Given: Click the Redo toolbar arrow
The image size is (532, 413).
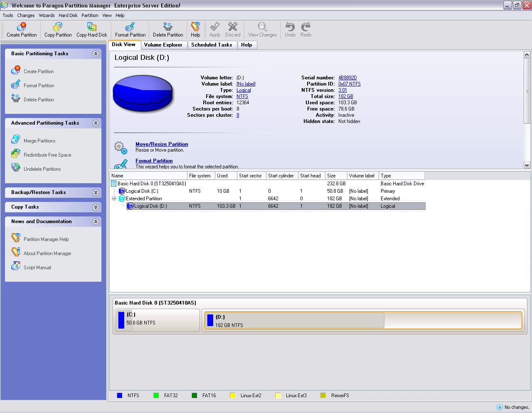Looking at the screenshot, I should pos(306,27).
